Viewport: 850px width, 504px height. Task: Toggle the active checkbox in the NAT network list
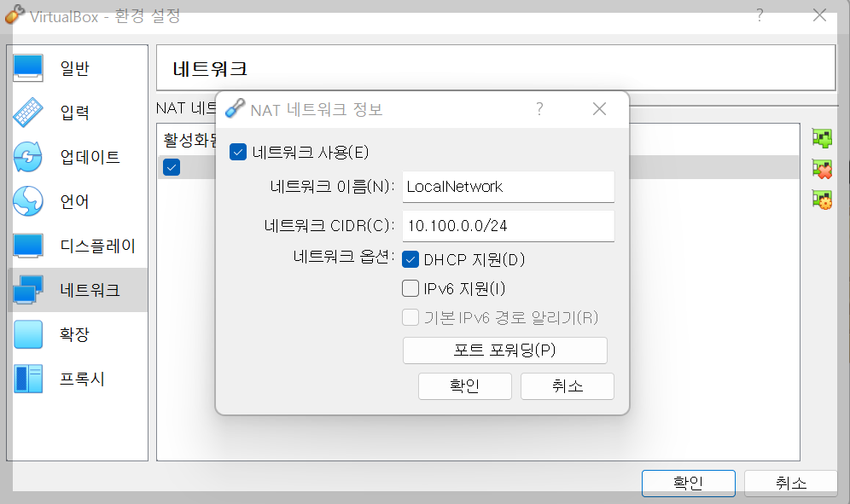[x=172, y=167]
